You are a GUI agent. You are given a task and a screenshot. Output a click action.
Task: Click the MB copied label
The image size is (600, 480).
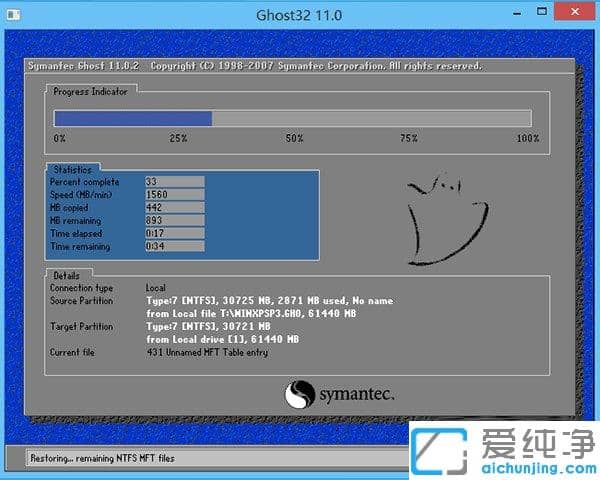coord(69,207)
